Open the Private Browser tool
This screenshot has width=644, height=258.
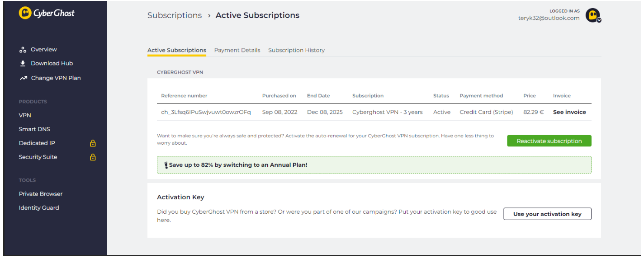click(x=41, y=194)
